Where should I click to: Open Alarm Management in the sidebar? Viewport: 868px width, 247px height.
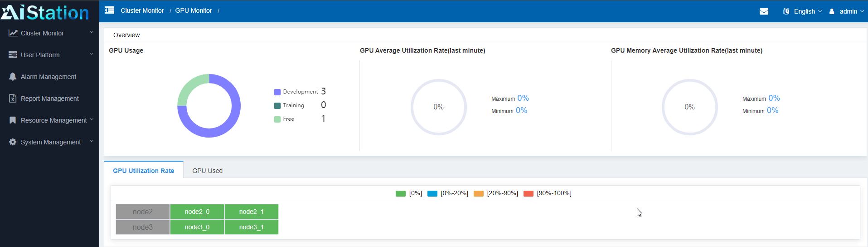tap(48, 77)
